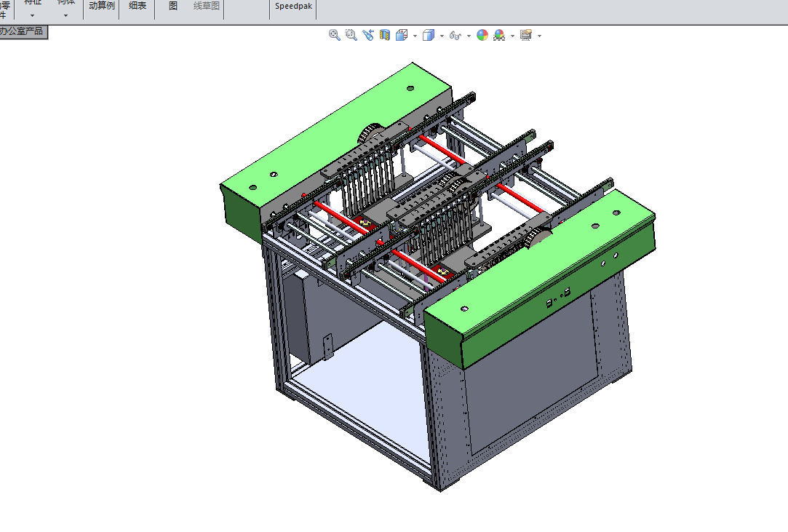Click the 细表 toolbar button
This screenshot has width=788, height=532.
point(138,7)
